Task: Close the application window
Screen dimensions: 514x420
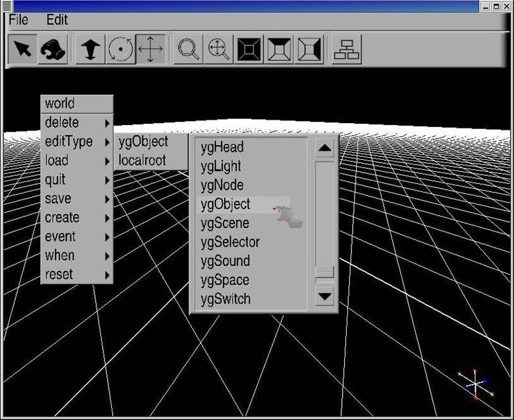Action: 507,6
